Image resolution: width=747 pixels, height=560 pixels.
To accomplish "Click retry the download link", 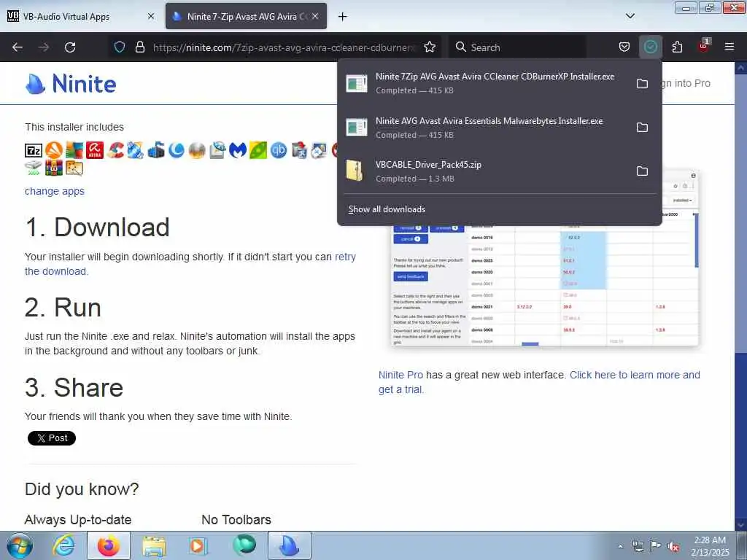I will tap(190, 264).
